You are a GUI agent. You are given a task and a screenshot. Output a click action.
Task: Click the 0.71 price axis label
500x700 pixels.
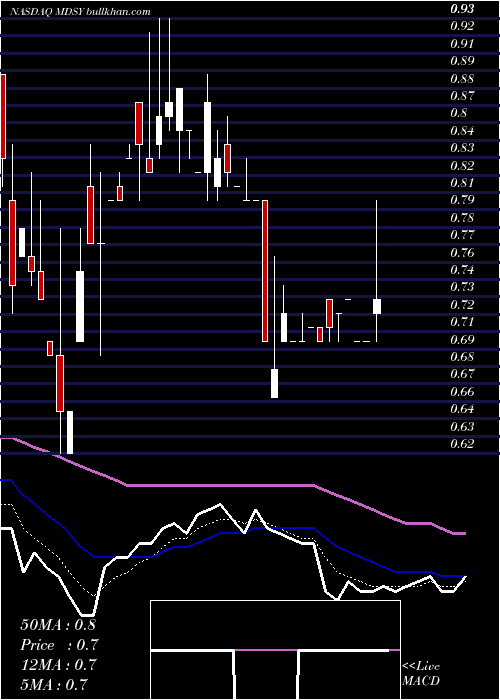(x=461, y=322)
